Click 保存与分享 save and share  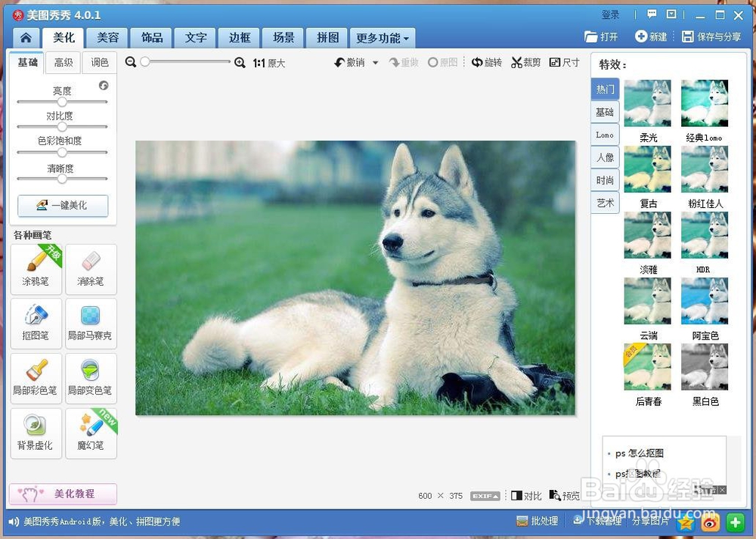point(711,36)
